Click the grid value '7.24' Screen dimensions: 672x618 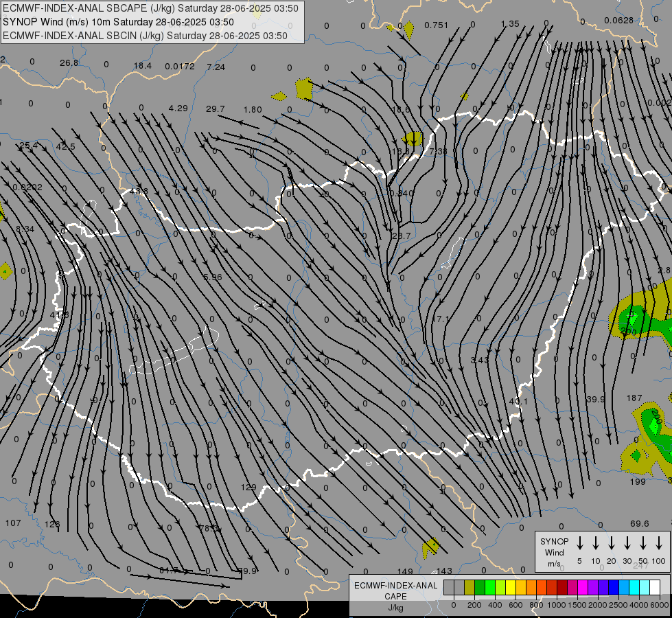coord(216,67)
